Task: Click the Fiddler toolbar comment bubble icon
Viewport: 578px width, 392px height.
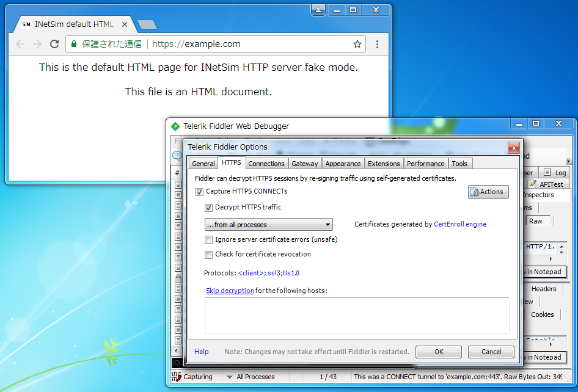Action: point(177,156)
